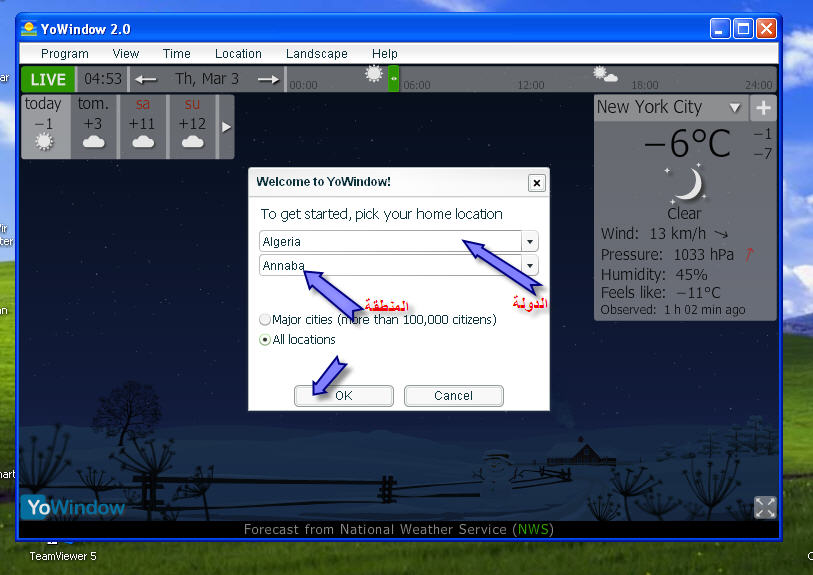This screenshot has height=575, width=813.
Task: Select Major cities radio option
Action: click(x=265, y=319)
